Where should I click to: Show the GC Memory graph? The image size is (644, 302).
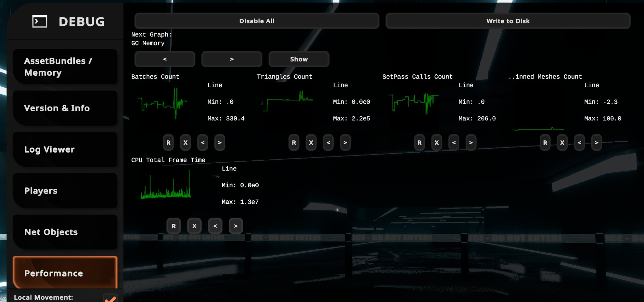299,59
